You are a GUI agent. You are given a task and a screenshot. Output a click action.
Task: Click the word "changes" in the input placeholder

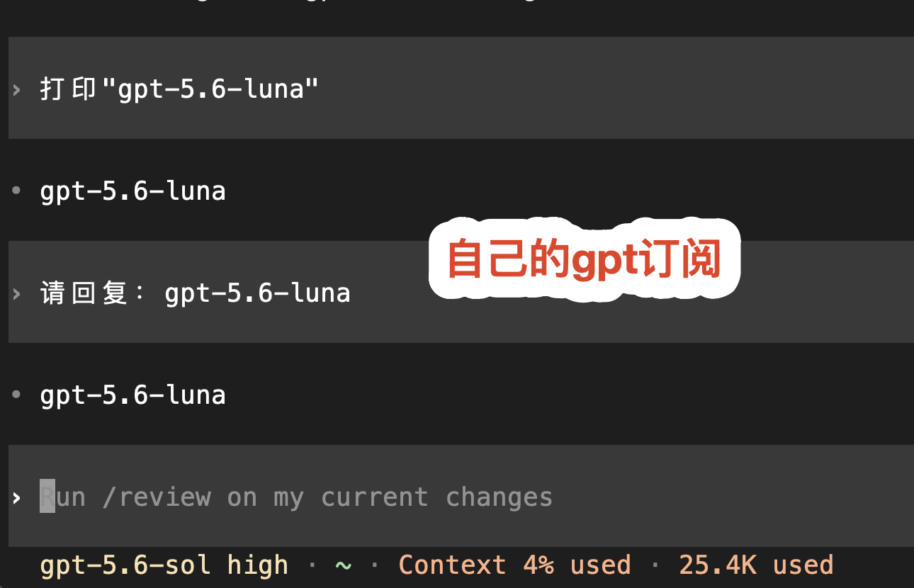tap(500, 497)
